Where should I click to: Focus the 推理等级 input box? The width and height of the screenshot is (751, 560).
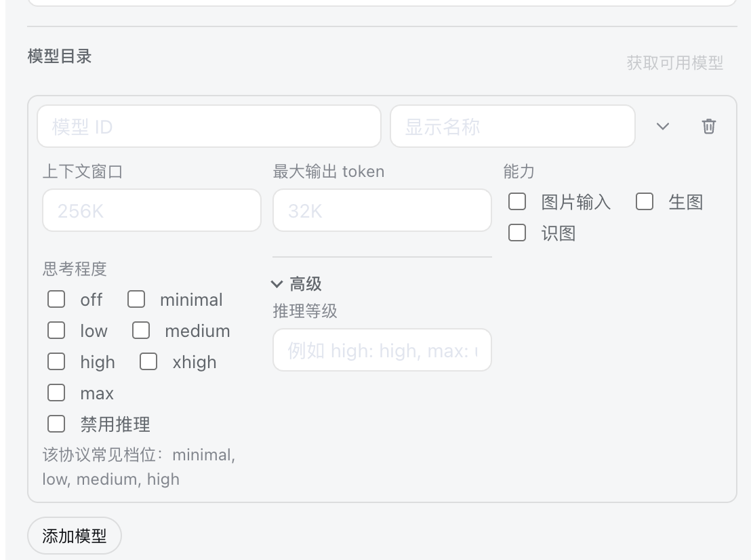tap(382, 351)
